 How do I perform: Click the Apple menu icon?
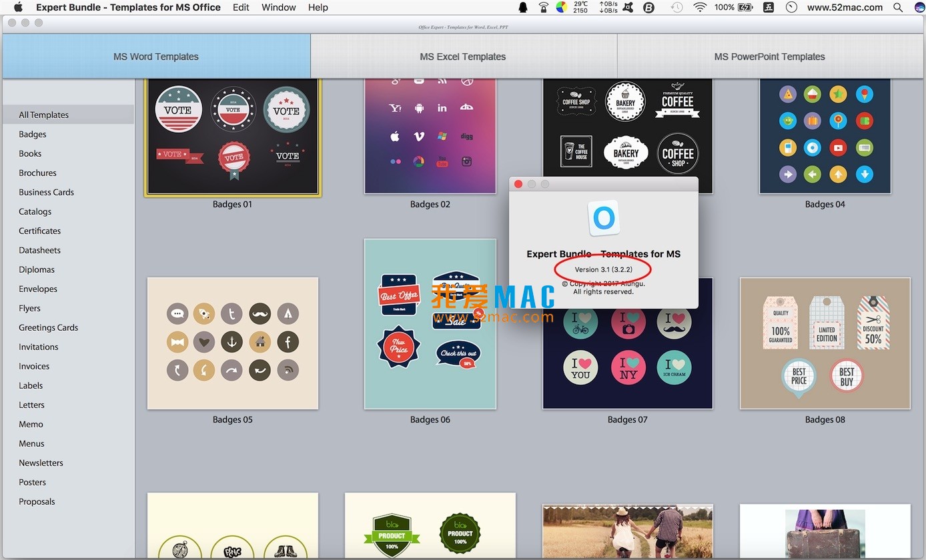pyautogui.click(x=18, y=7)
